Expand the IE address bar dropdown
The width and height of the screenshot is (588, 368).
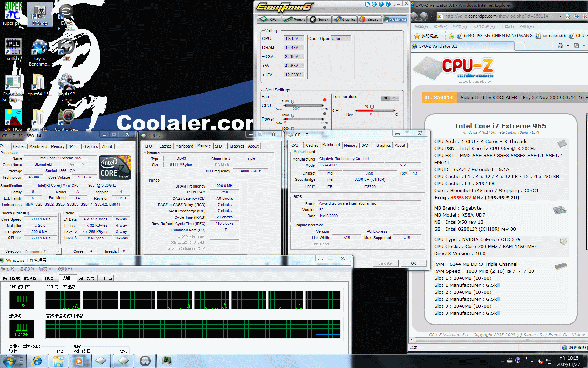pyautogui.click(x=560, y=16)
